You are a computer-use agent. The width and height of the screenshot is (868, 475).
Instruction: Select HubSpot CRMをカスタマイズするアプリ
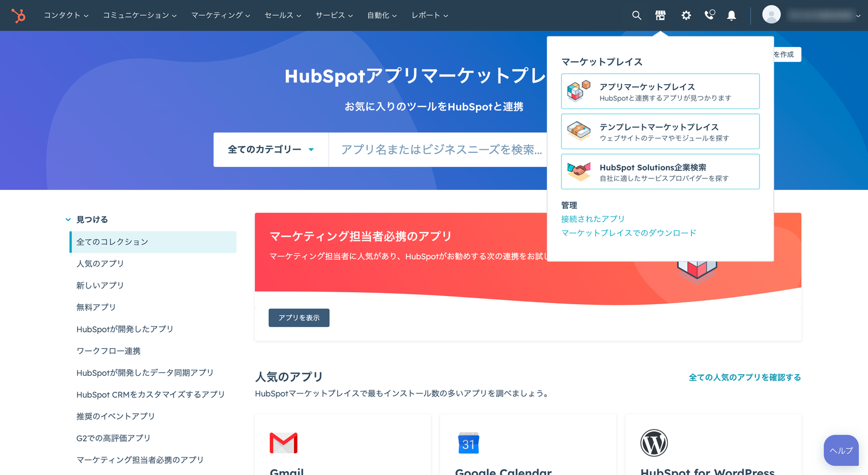(x=150, y=394)
